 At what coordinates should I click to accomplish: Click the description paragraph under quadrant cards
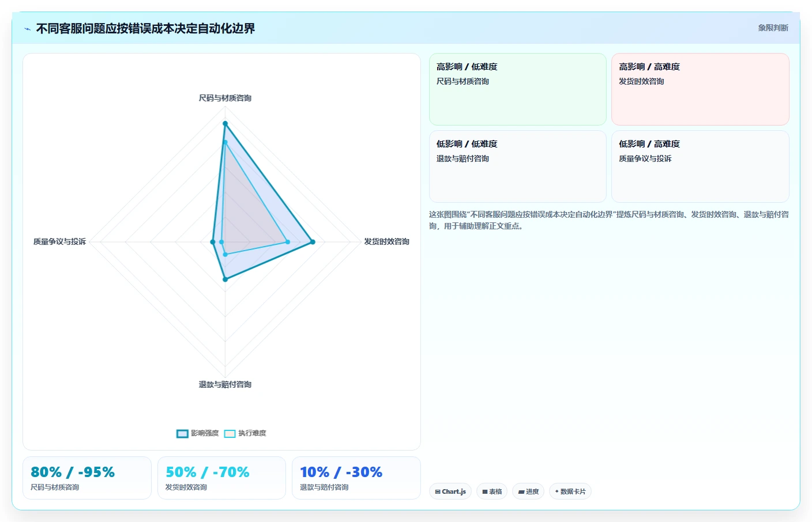pos(609,220)
